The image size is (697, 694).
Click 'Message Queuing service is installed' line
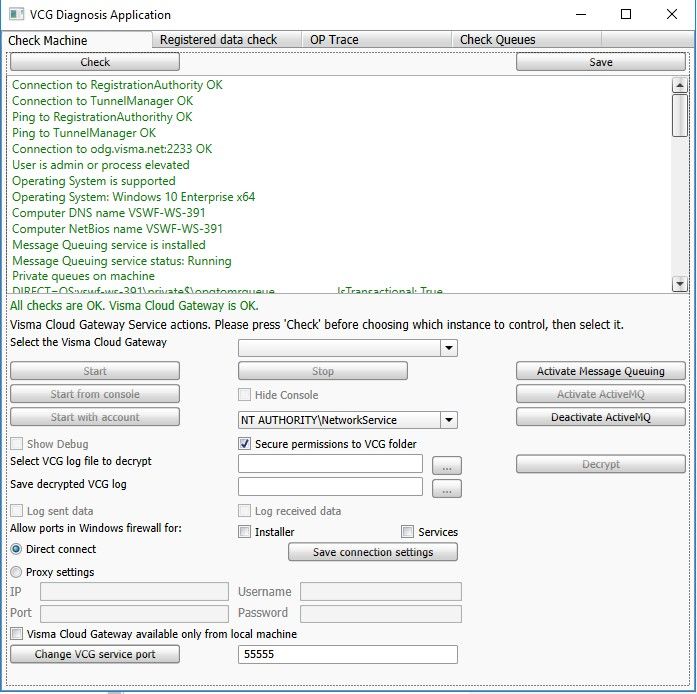(x=109, y=245)
